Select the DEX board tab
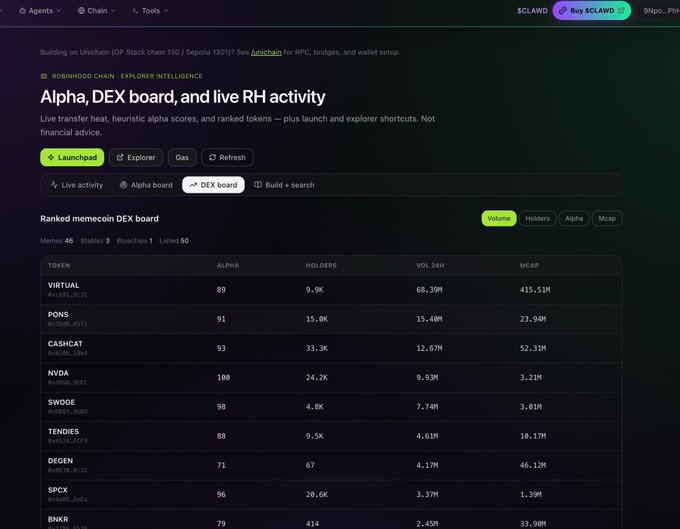 click(x=213, y=185)
